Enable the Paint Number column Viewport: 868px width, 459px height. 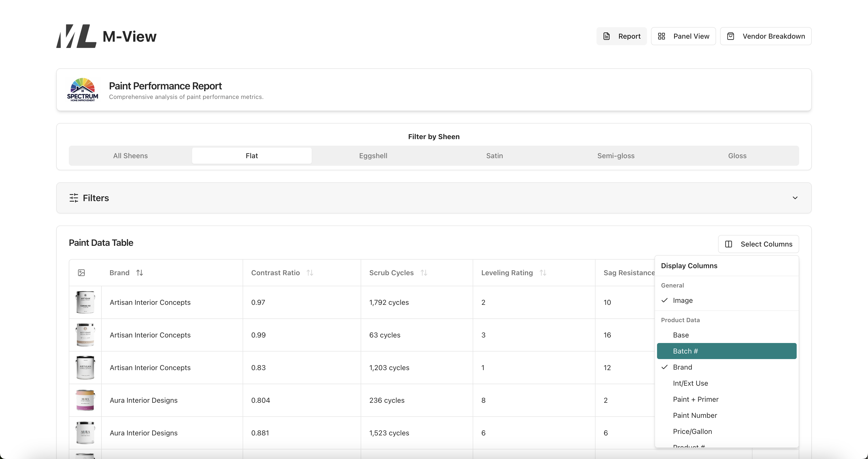coord(727,415)
